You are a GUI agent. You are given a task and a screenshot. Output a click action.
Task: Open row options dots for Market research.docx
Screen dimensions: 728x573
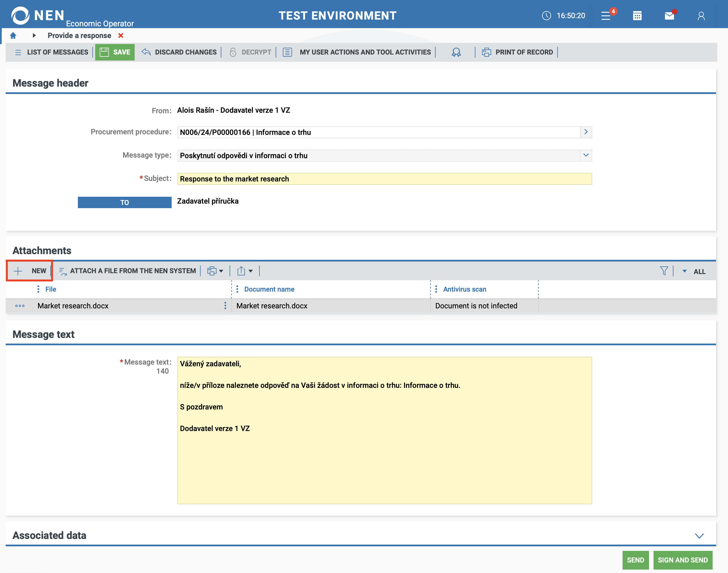pyautogui.click(x=20, y=306)
